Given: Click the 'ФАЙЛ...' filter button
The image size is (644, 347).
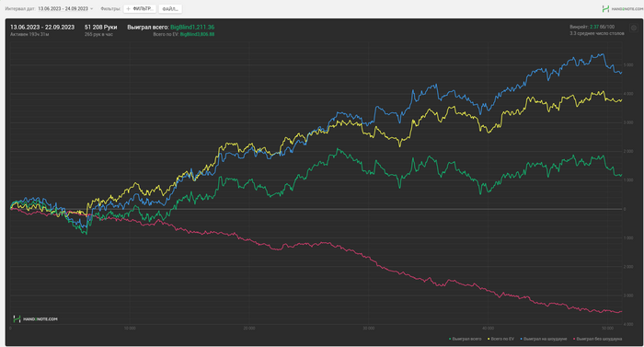Looking at the screenshot, I should coord(170,8).
